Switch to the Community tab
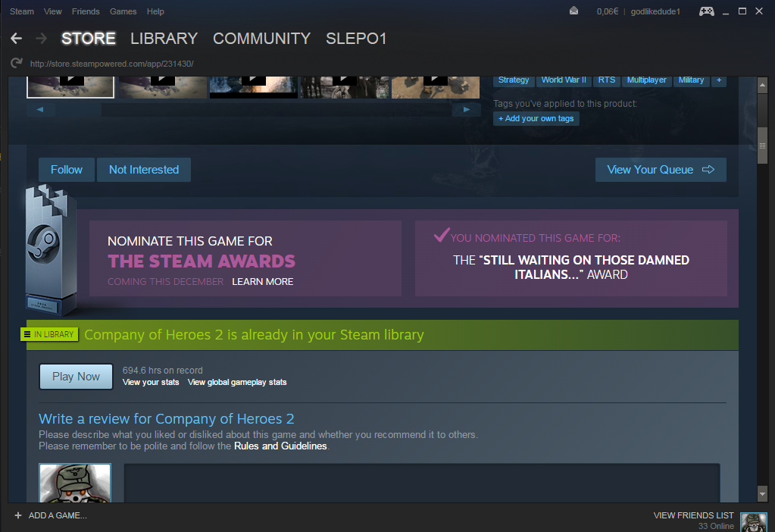Image resolution: width=775 pixels, height=532 pixels. click(261, 39)
